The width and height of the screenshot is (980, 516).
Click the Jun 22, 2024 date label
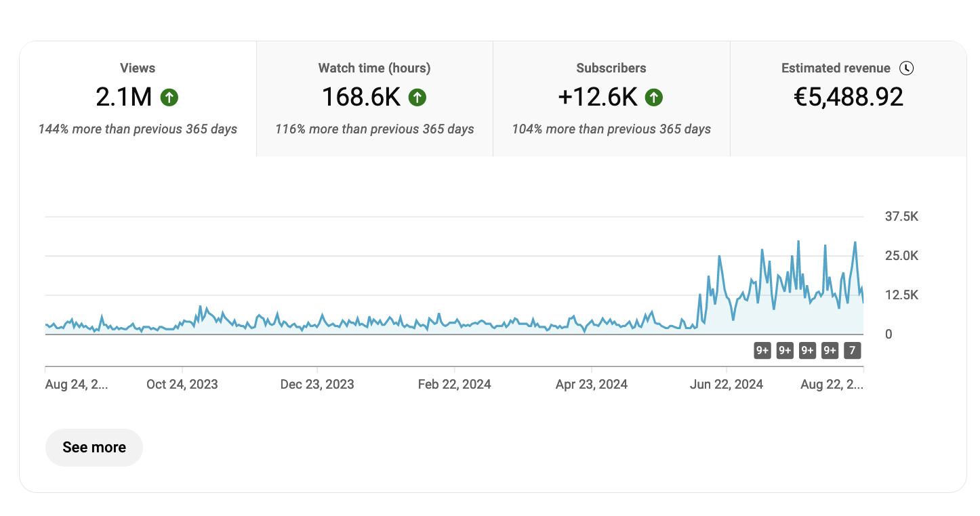point(726,385)
